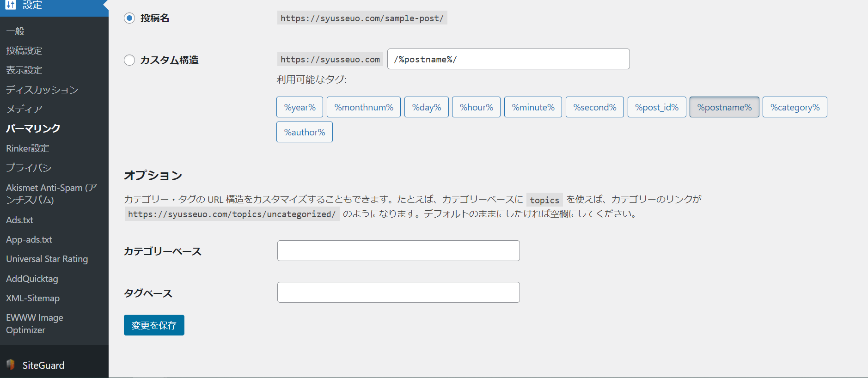Open the XML-Sitemap settings
Viewport: 868px width, 378px height.
point(33,298)
